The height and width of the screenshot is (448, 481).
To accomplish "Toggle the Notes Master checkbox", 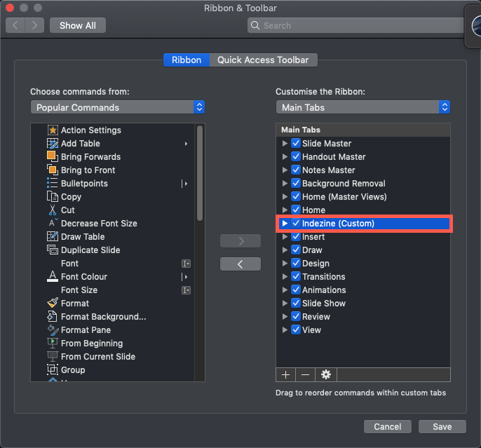I will 296,170.
